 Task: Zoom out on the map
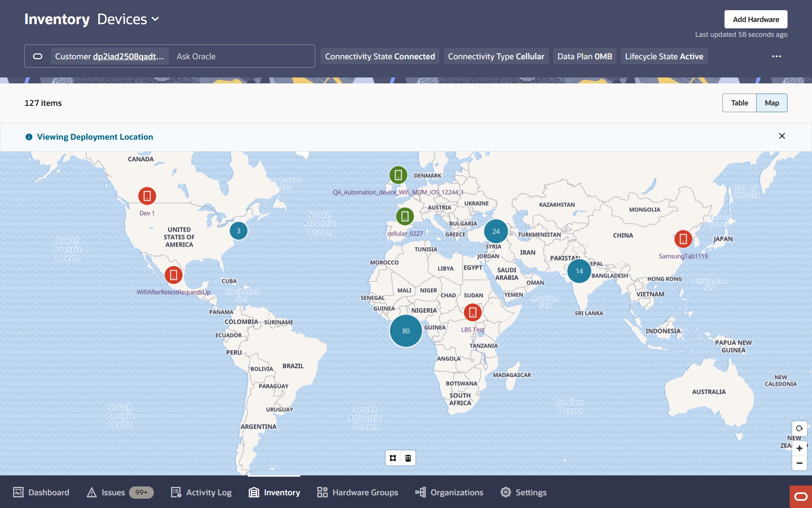(x=799, y=463)
